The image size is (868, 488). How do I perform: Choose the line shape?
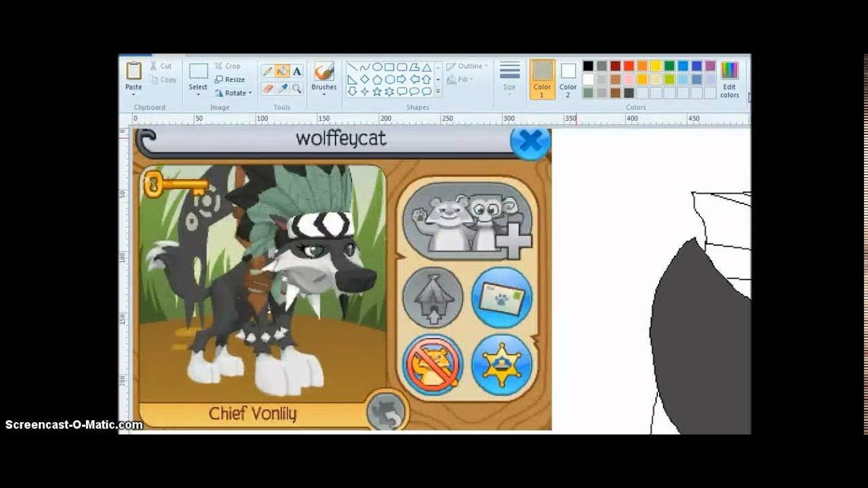(x=352, y=67)
